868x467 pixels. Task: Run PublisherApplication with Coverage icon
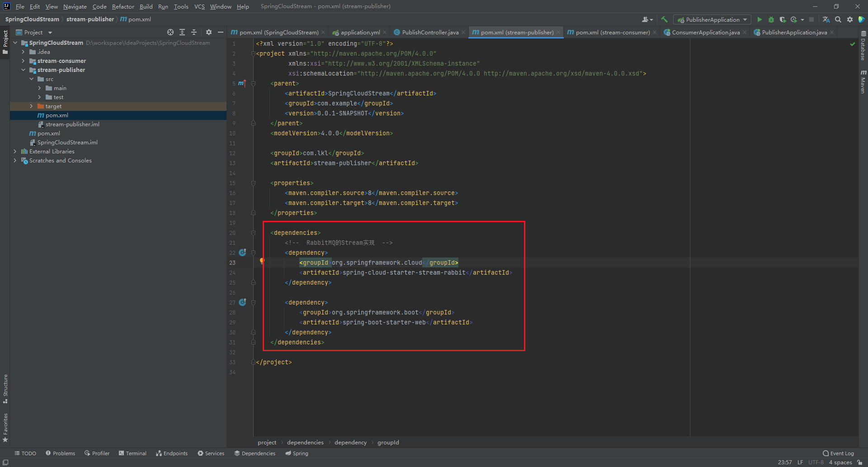click(x=783, y=19)
